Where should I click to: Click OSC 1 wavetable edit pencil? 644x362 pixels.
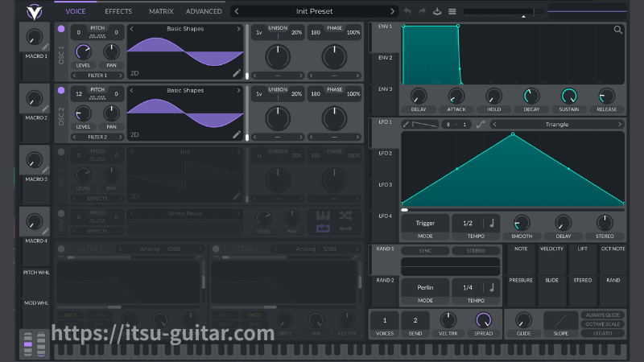click(237, 73)
